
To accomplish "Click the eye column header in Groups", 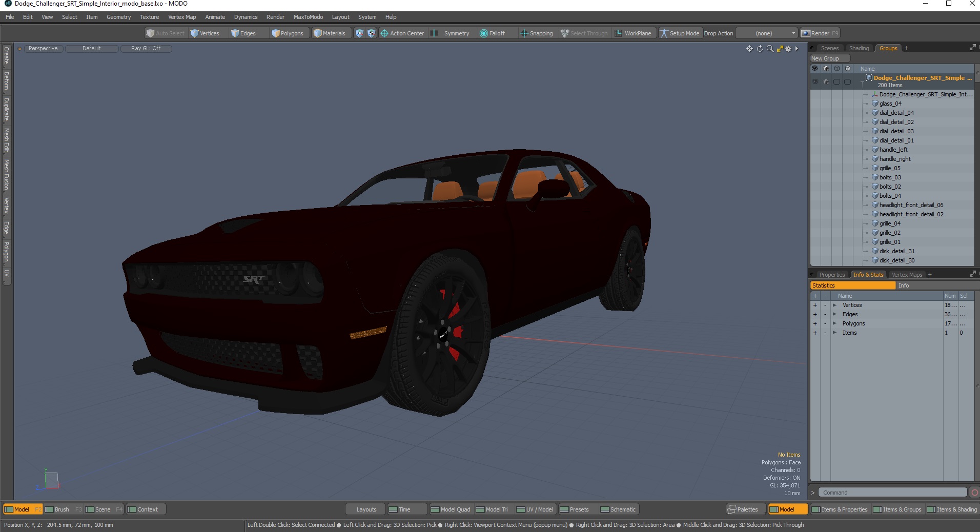I will pyautogui.click(x=815, y=69).
